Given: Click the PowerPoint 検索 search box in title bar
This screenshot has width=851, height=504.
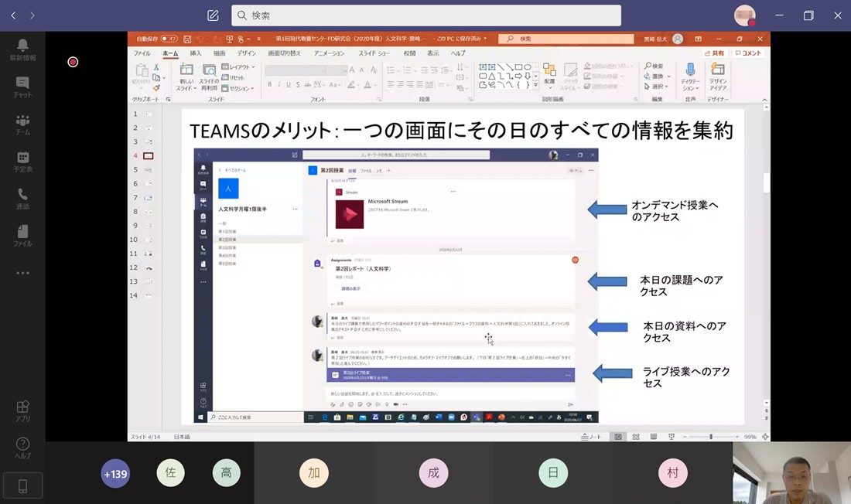Looking at the screenshot, I should pyautogui.click(x=566, y=39).
